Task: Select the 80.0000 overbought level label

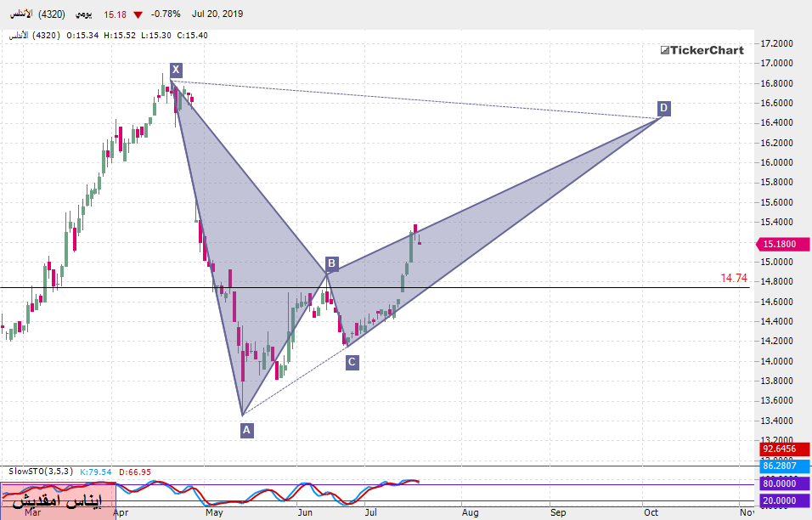Action: [x=779, y=483]
